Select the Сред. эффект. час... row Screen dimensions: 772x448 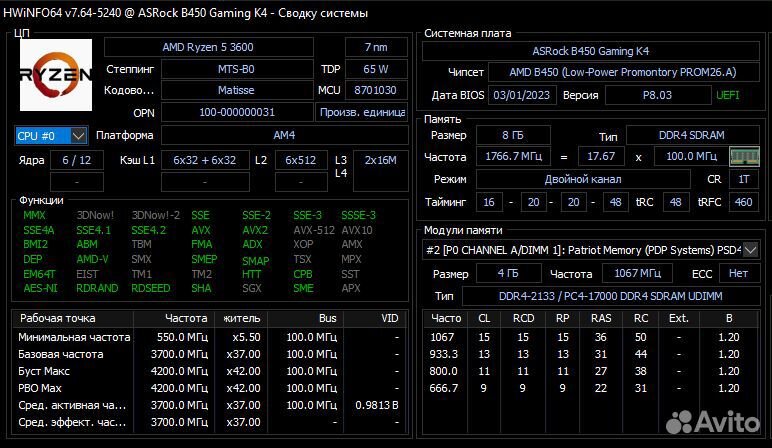[x=211, y=422]
